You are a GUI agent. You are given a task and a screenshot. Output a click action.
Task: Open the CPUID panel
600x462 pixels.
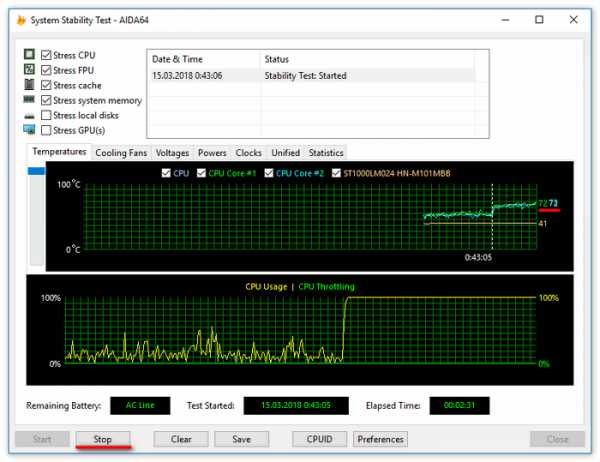pyautogui.click(x=320, y=439)
